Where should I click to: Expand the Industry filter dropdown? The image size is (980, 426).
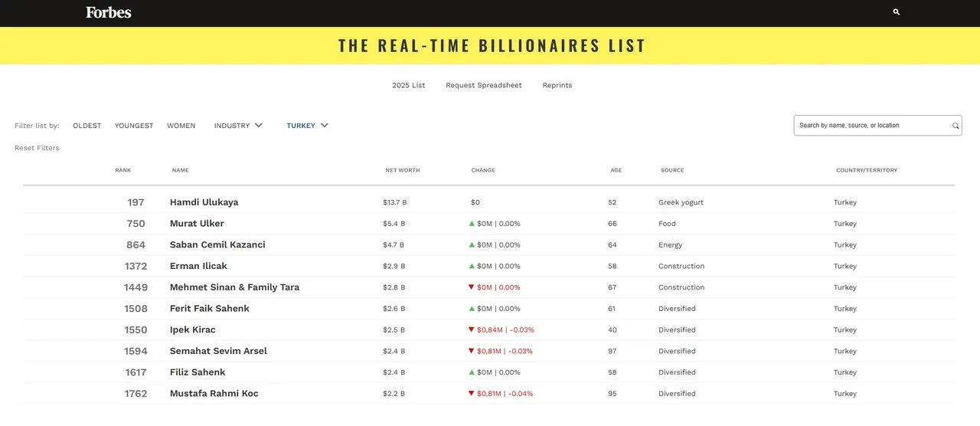click(x=238, y=126)
